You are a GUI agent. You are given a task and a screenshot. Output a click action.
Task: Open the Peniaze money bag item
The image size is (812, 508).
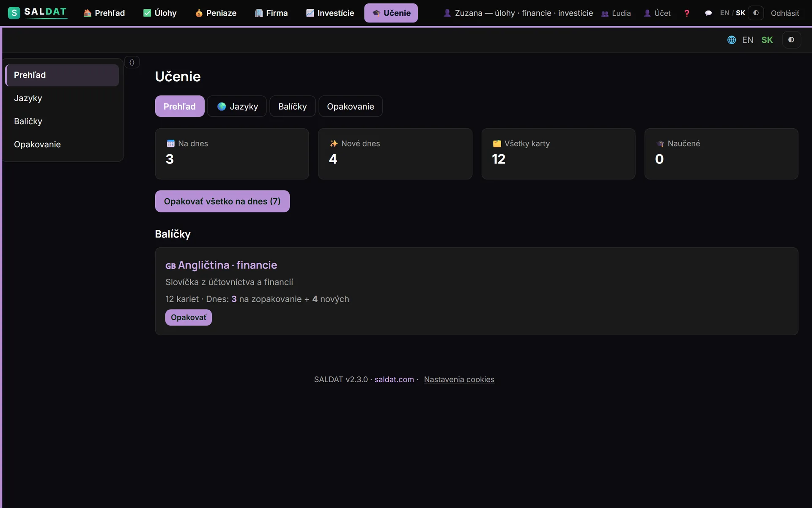pyautogui.click(x=216, y=13)
